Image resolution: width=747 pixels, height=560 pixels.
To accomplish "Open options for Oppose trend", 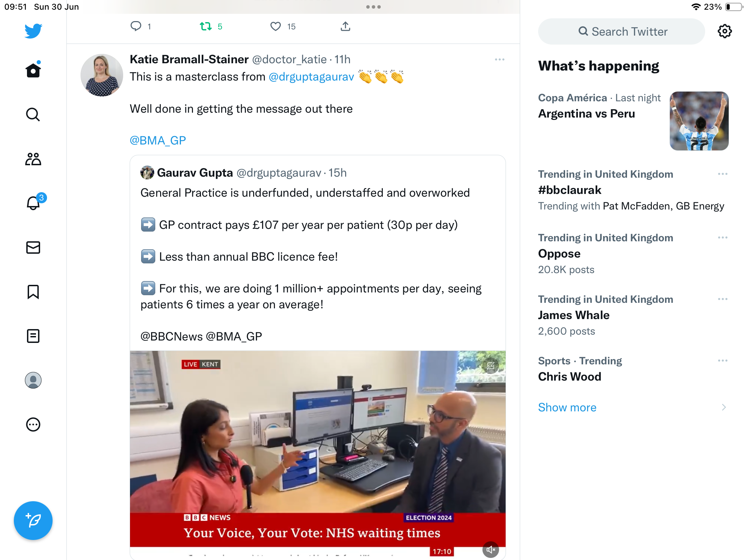I will pyautogui.click(x=722, y=237).
